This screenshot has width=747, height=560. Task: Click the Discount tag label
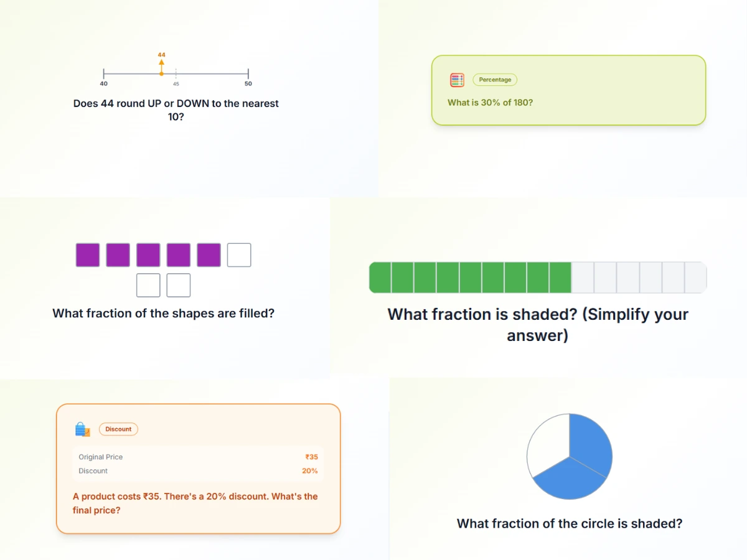click(x=118, y=429)
